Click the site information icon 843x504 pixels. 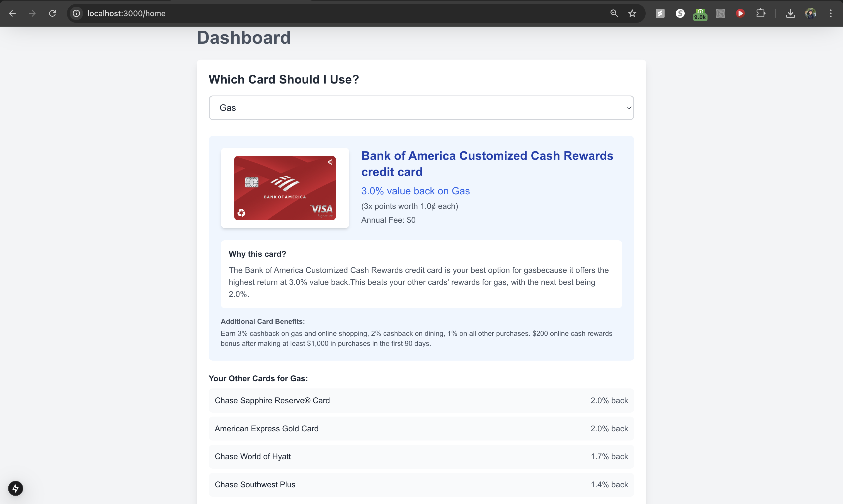[x=76, y=13]
